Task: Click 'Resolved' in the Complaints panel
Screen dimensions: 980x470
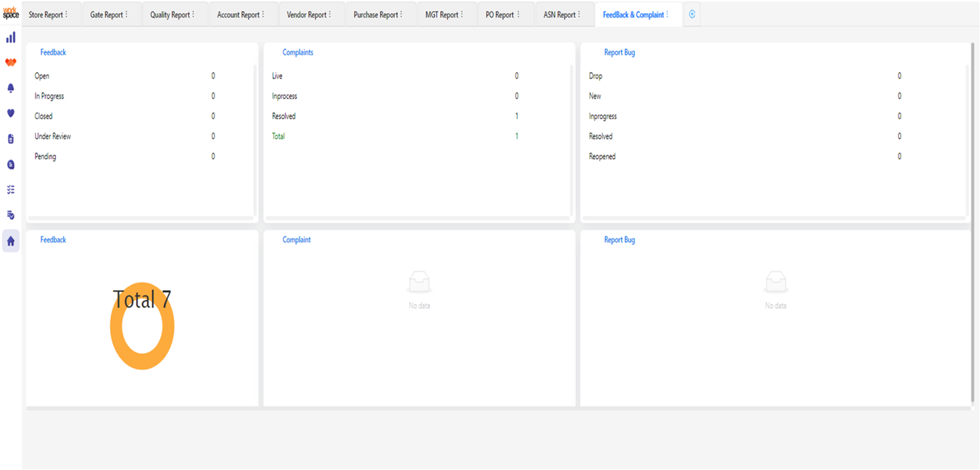Action: [284, 116]
